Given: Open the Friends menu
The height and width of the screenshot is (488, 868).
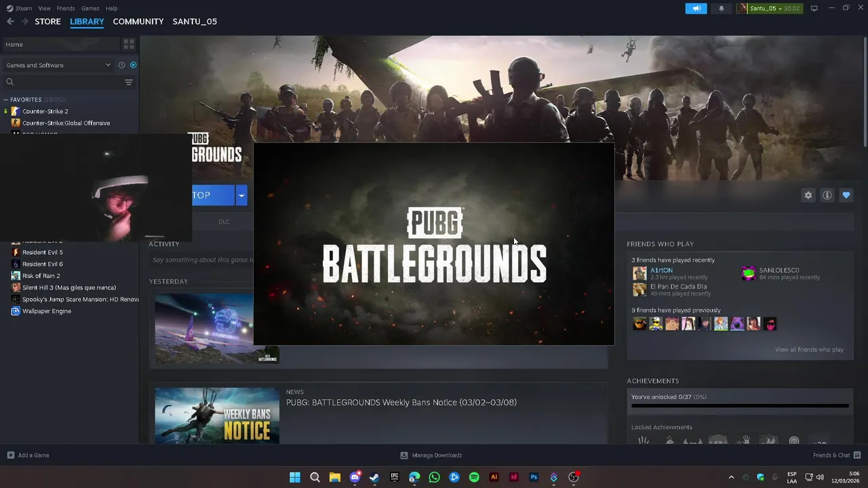Looking at the screenshot, I should (x=66, y=8).
